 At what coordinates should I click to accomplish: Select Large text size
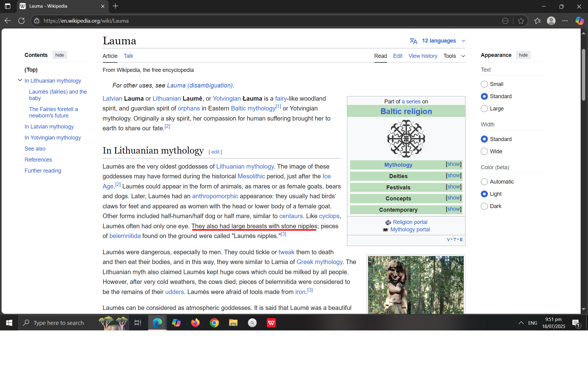tap(484, 109)
